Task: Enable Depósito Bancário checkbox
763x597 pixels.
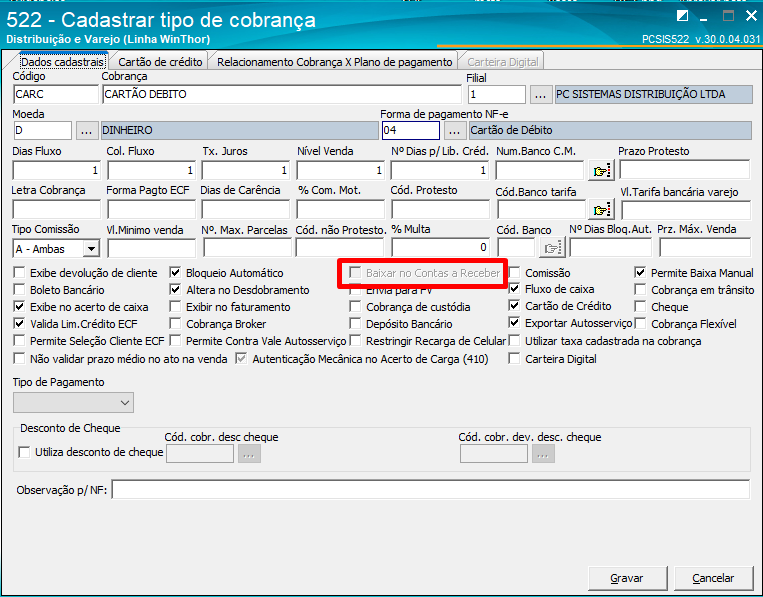Action: (x=356, y=323)
